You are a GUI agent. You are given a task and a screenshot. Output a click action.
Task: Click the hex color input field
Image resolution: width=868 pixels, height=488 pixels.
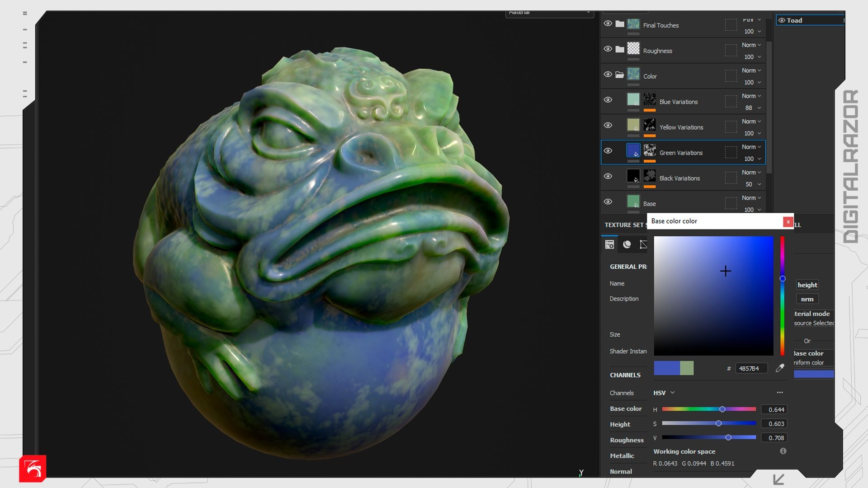(x=750, y=369)
